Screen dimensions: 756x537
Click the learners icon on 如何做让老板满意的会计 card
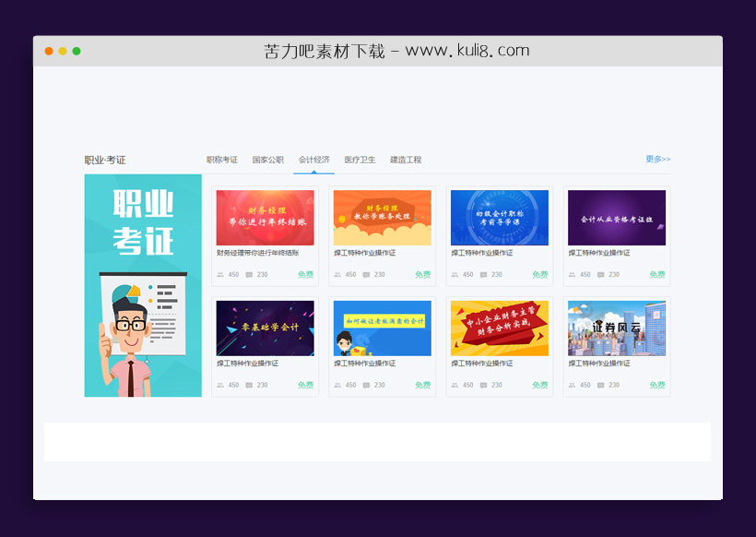coord(337,386)
